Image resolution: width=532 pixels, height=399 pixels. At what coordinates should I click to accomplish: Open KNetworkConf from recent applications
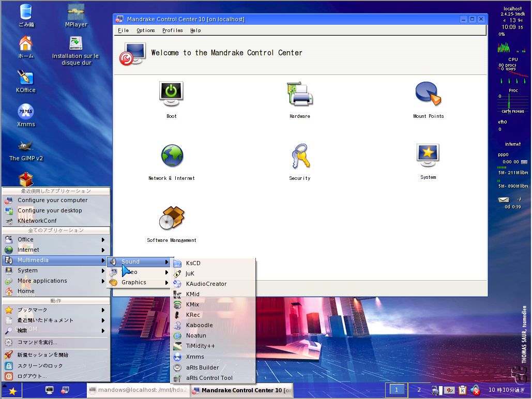coord(56,221)
